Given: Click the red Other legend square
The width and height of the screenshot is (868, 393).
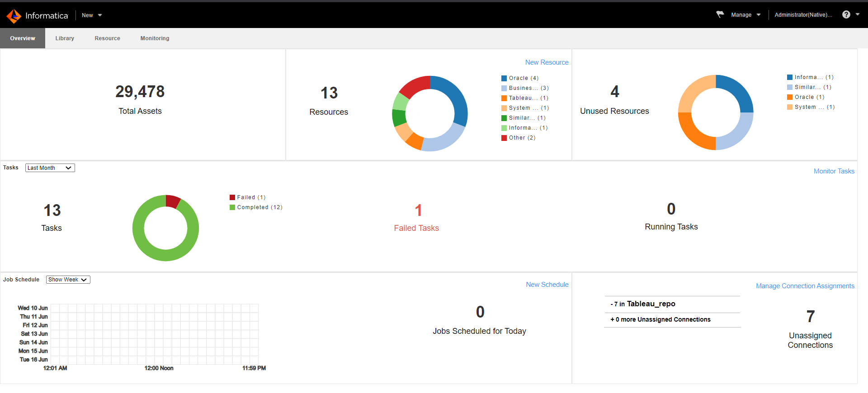Looking at the screenshot, I should [504, 138].
